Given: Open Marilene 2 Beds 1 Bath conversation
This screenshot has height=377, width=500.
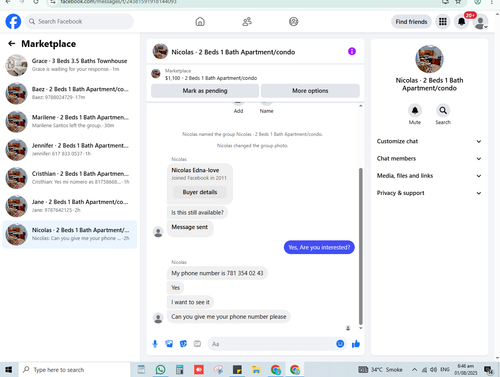Looking at the screenshot, I should (70, 121).
